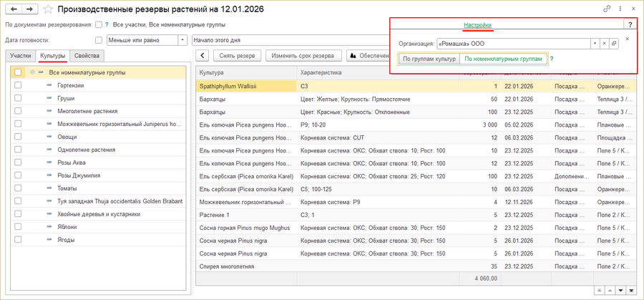Tick the Розы Аква checkbox
This screenshot has width=644, height=300.
(18, 163)
